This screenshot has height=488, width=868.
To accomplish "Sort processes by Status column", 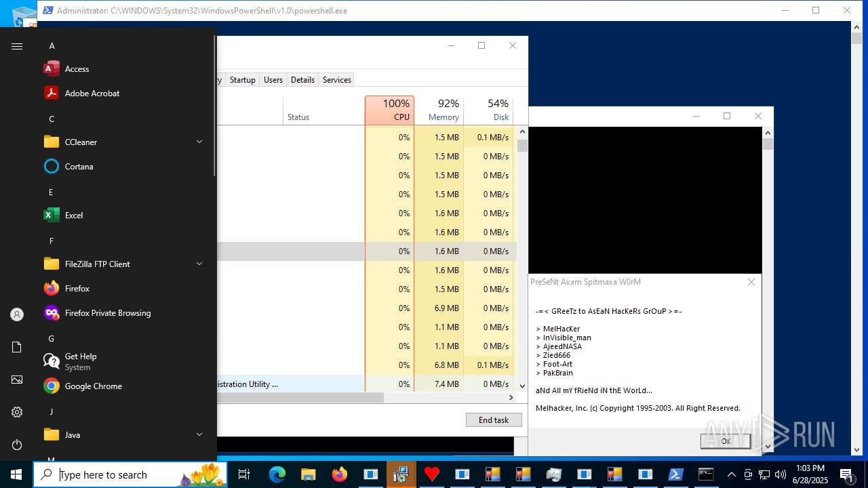I will pos(323,110).
